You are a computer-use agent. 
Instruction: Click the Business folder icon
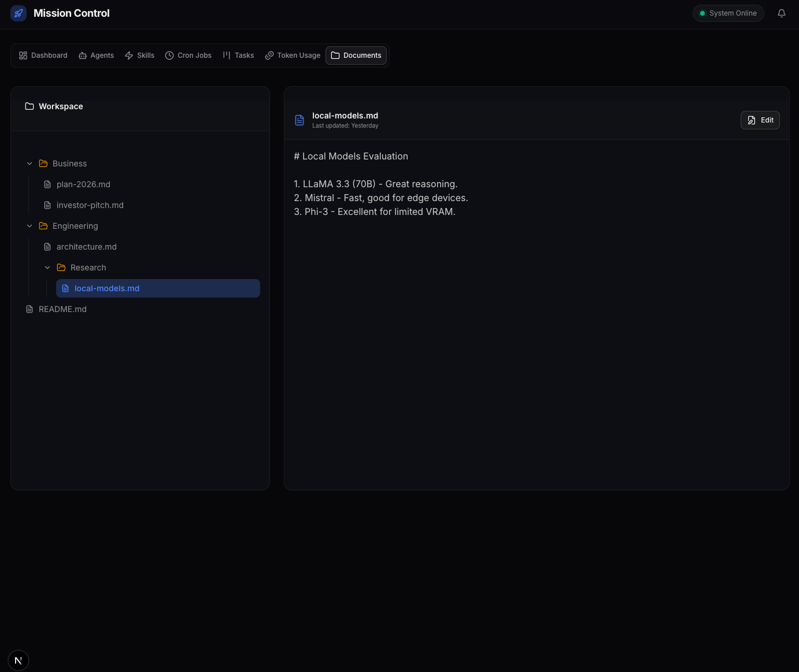(43, 164)
